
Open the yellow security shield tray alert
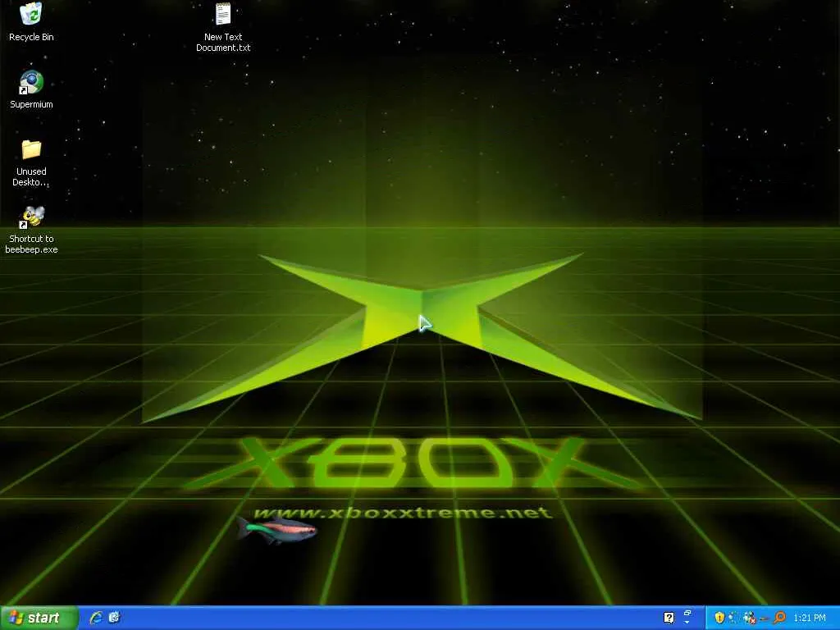tap(719, 617)
